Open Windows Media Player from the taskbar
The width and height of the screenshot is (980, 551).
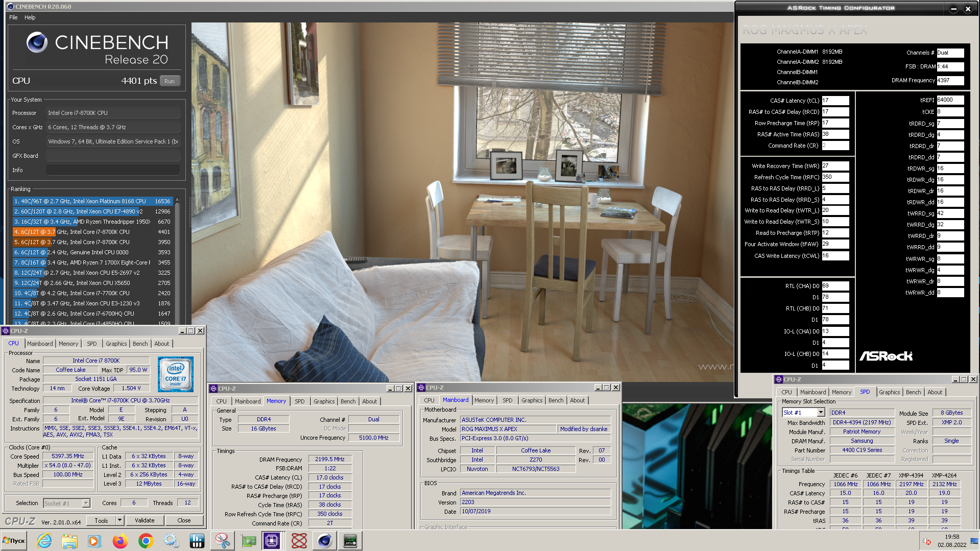click(94, 541)
